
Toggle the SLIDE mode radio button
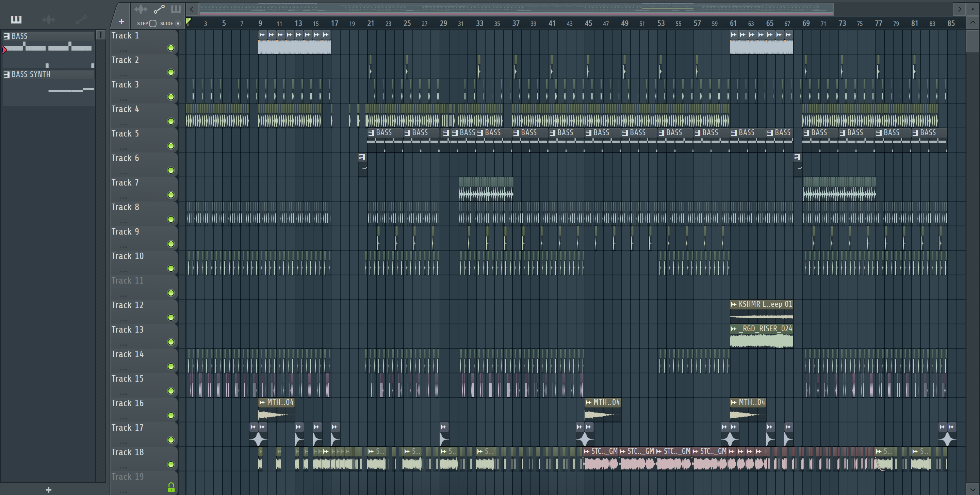(178, 23)
